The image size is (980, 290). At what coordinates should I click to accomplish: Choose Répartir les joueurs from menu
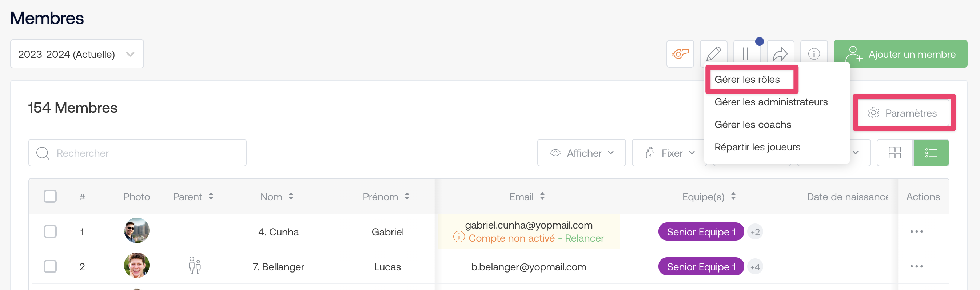coord(757,147)
